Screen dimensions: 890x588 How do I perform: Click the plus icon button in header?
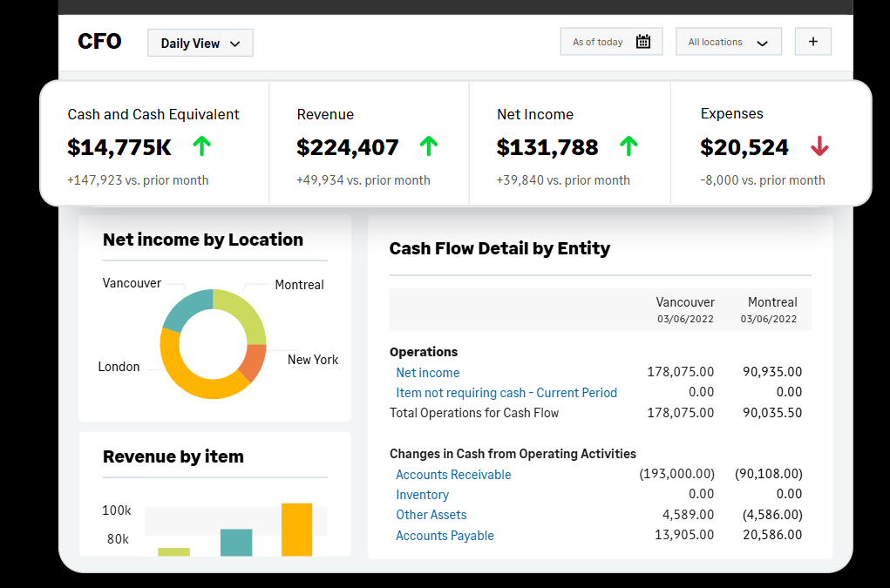(812, 42)
